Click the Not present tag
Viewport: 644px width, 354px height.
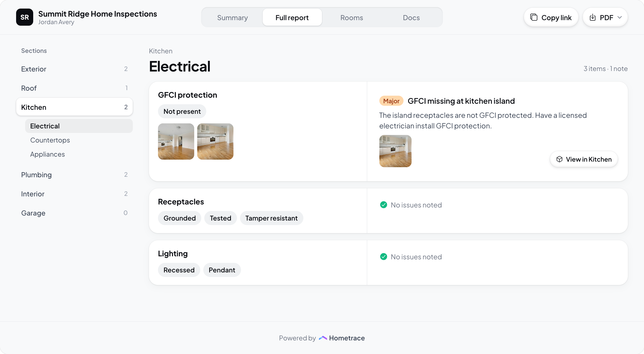182,111
